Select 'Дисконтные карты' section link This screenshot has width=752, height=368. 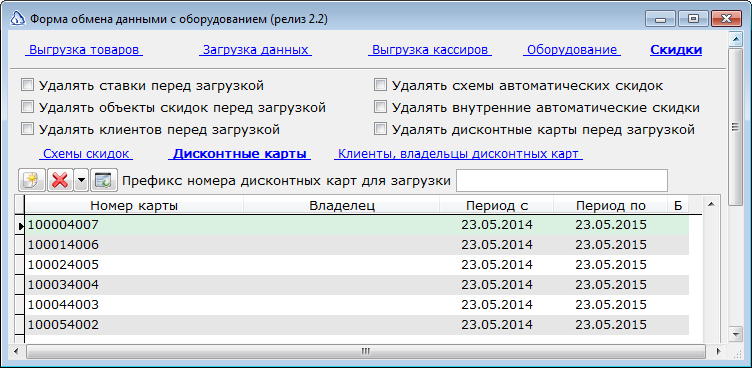[x=239, y=154]
